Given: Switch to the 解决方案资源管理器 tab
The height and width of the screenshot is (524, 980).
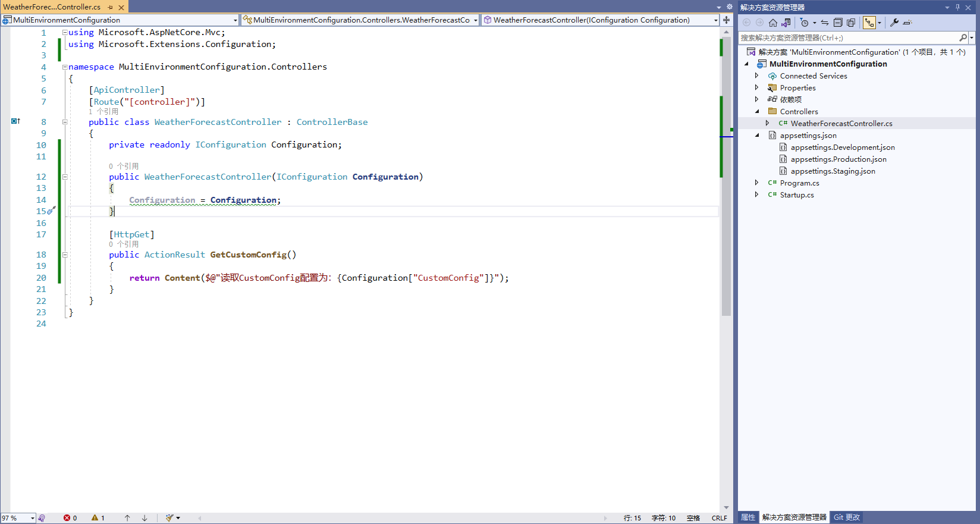Looking at the screenshot, I should pos(794,517).
